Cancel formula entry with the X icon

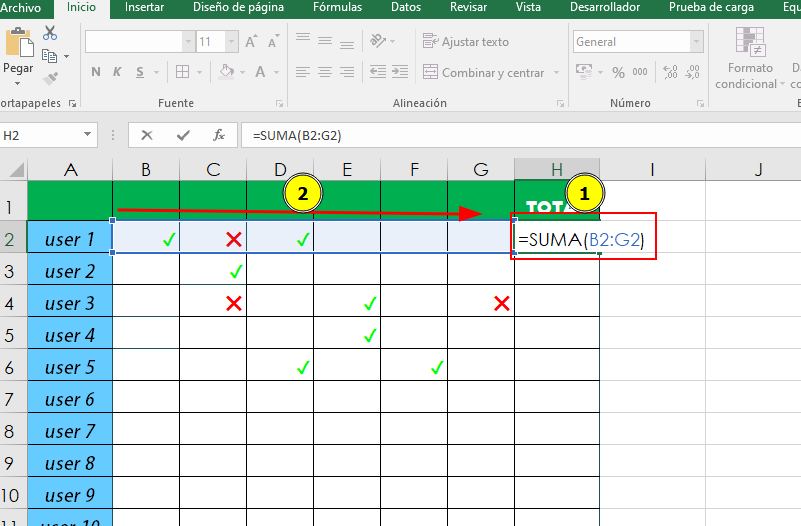point(147,135)
